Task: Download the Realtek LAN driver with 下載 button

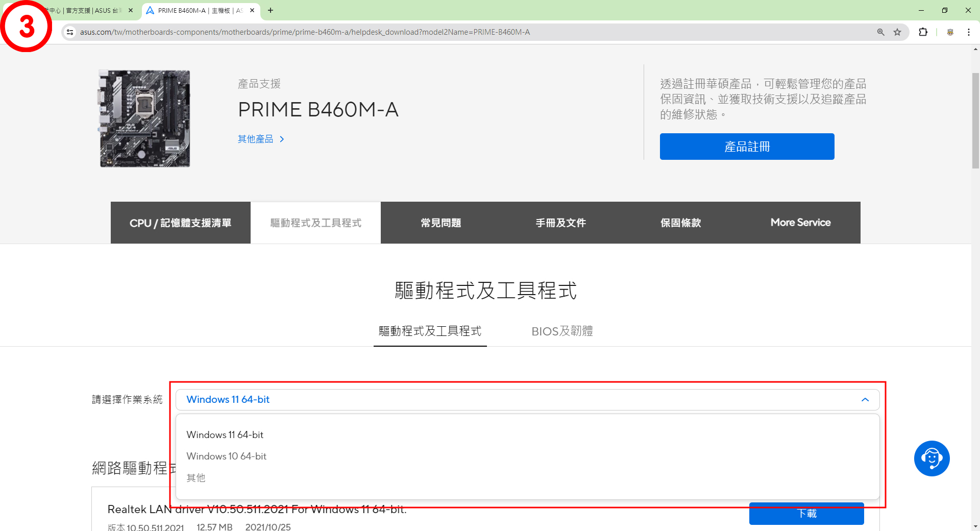Action: tap(806, 514)
